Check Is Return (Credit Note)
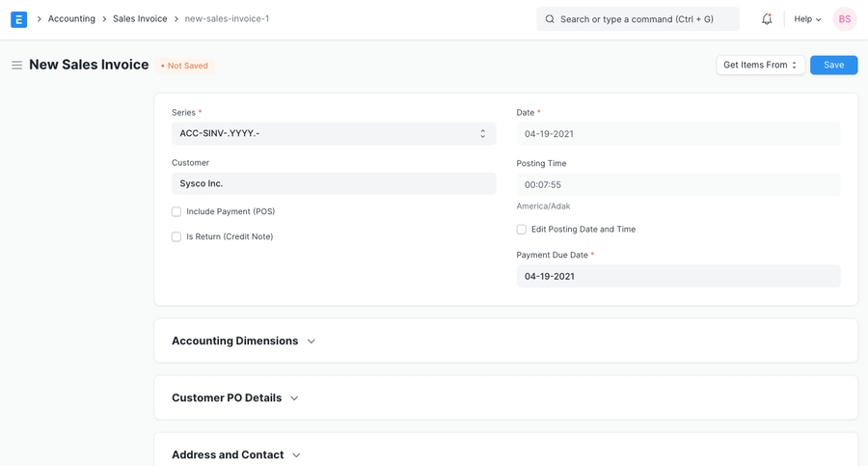868x466 pixels. tap(176, 237)
